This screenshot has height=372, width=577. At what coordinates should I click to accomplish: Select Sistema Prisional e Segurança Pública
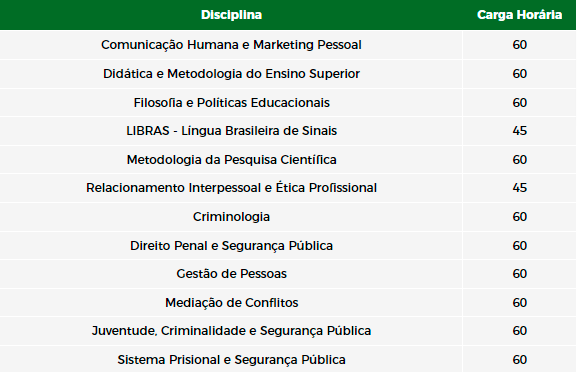coord(231,359)
